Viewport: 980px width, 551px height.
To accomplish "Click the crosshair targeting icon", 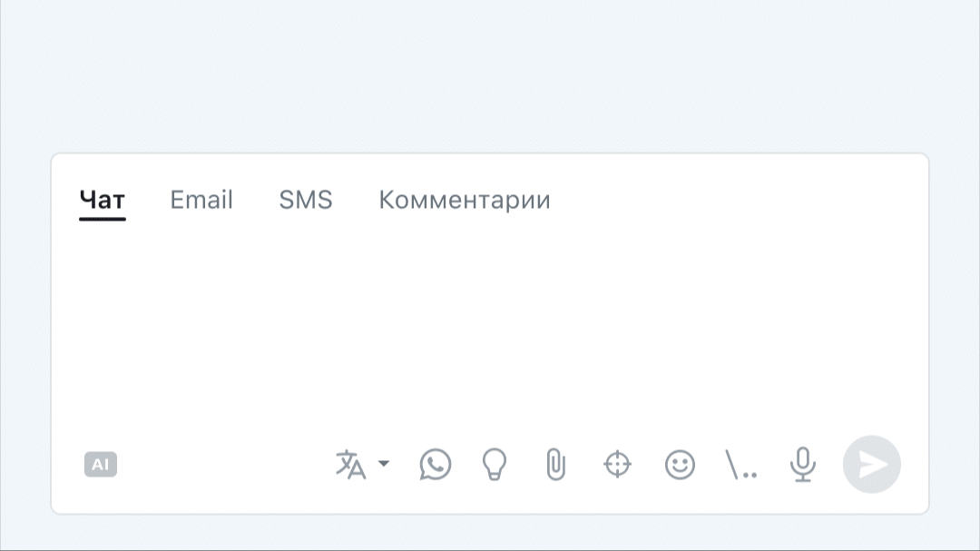I will pos(617,465).
